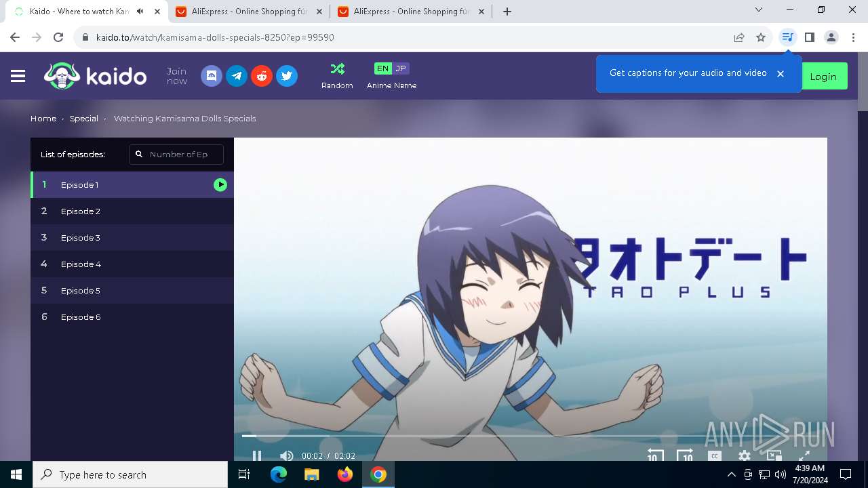Image resolution: width=868 pixels, height=488 pixels.
Task: Select Episode 6 in episode list
Action: pyautogui.click(x=132, y=317)
